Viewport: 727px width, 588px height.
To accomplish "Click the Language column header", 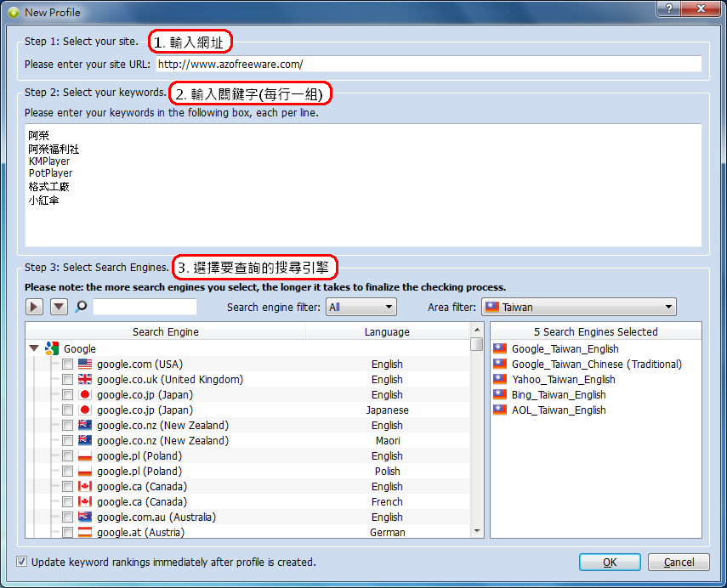I will (387, 331).
